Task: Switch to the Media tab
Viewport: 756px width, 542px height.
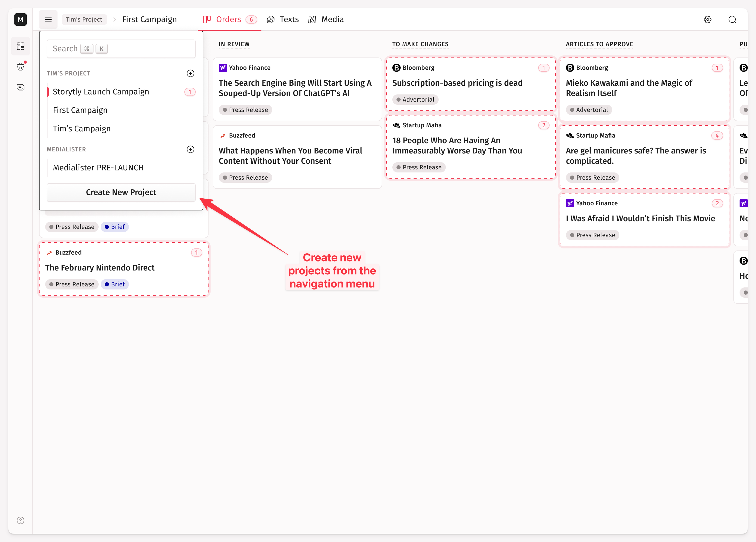Action: pos(326,19)
